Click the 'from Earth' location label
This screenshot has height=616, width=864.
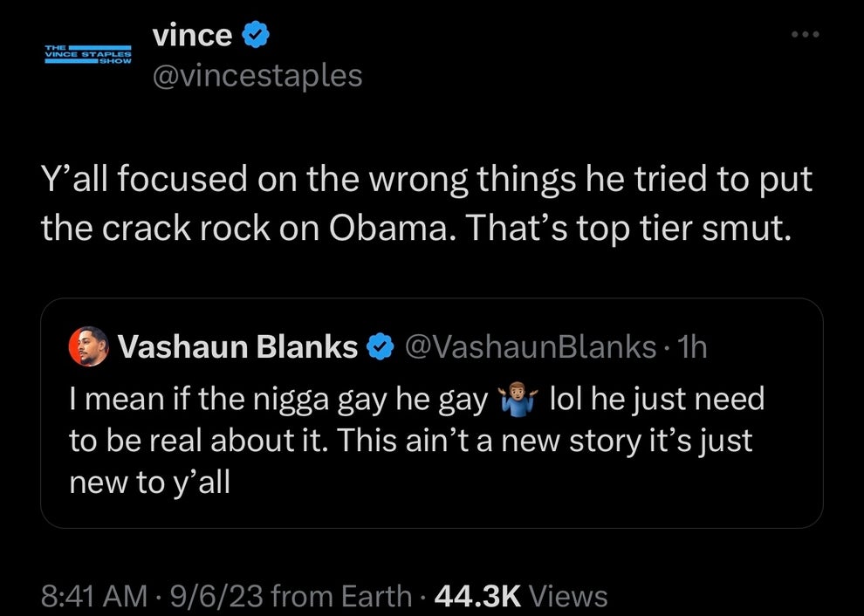click(x=340, y=594)
